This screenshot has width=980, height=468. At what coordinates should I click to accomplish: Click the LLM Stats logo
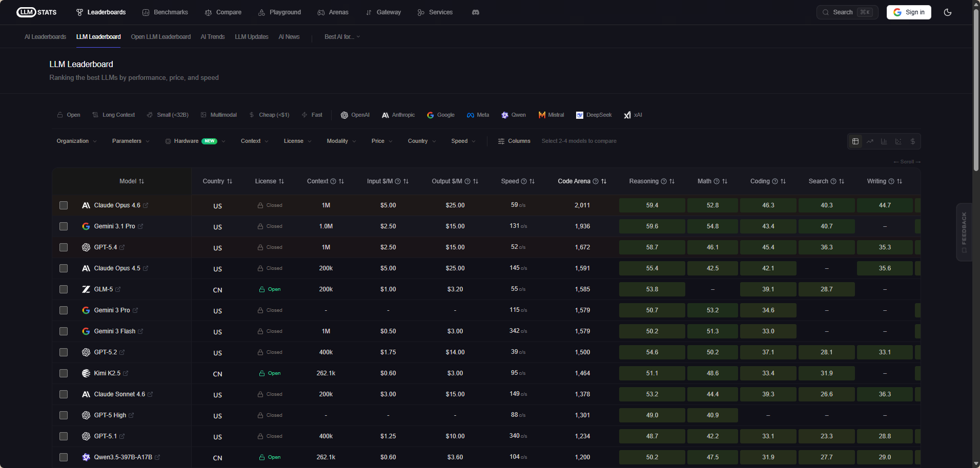click(37, 12)
